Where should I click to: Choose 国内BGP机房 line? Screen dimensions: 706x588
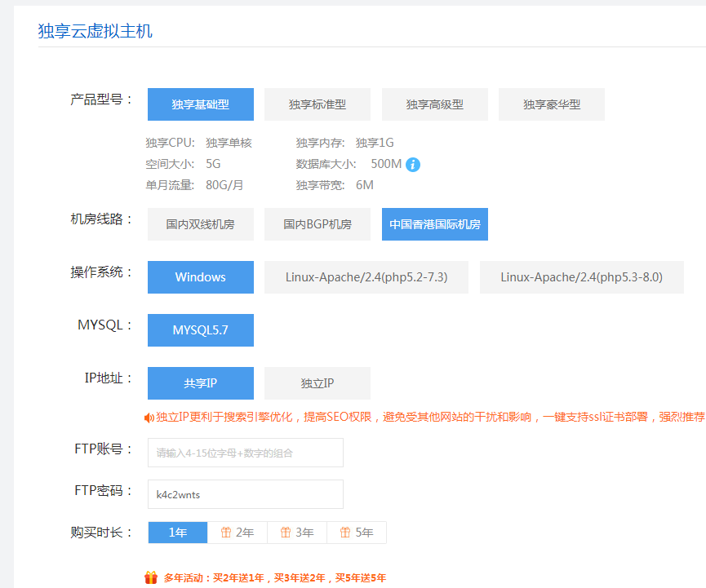coord(317,224)
